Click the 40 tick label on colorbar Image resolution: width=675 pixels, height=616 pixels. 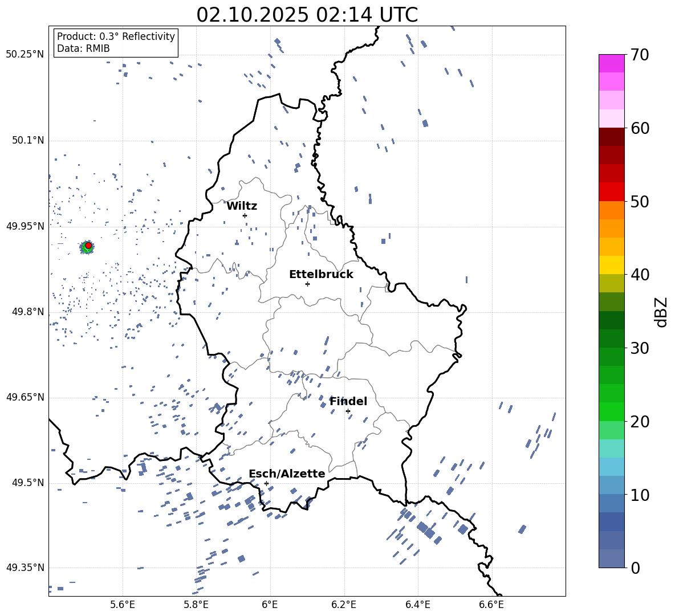[640, 275]
